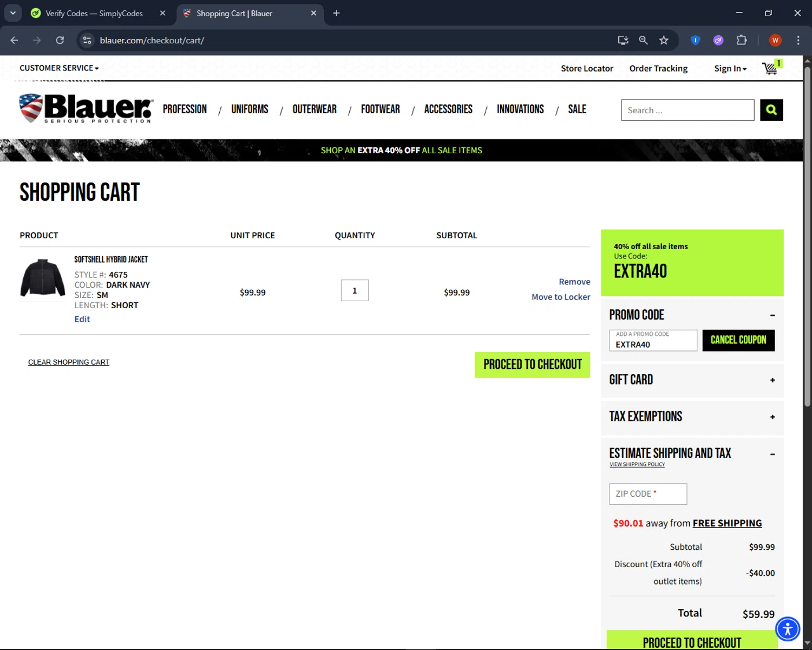The height and width of the screenshot is (650, 812).
Task: Open the Footwear menu
Action: pyautogui.click(x=381, y=109)
